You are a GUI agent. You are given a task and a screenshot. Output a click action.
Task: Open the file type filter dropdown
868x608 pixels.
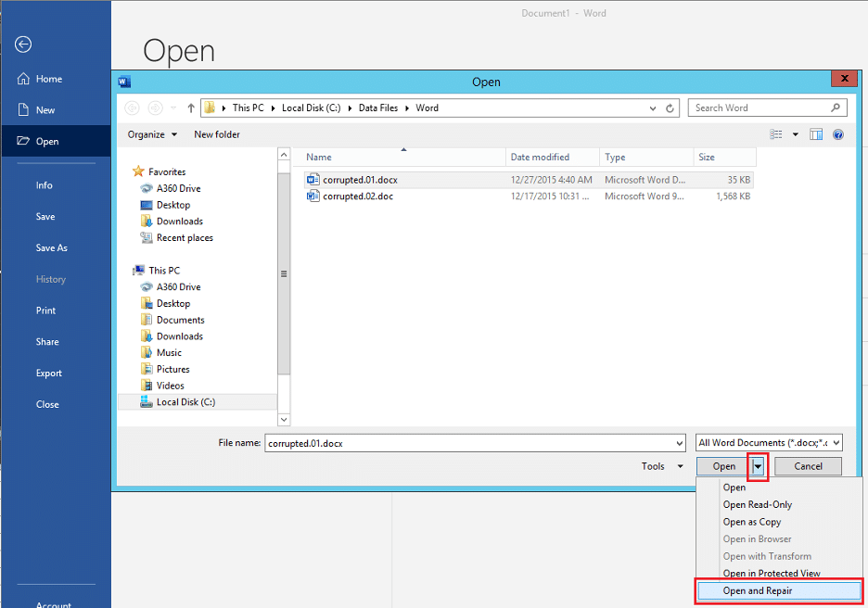click(x=769, y=443)
